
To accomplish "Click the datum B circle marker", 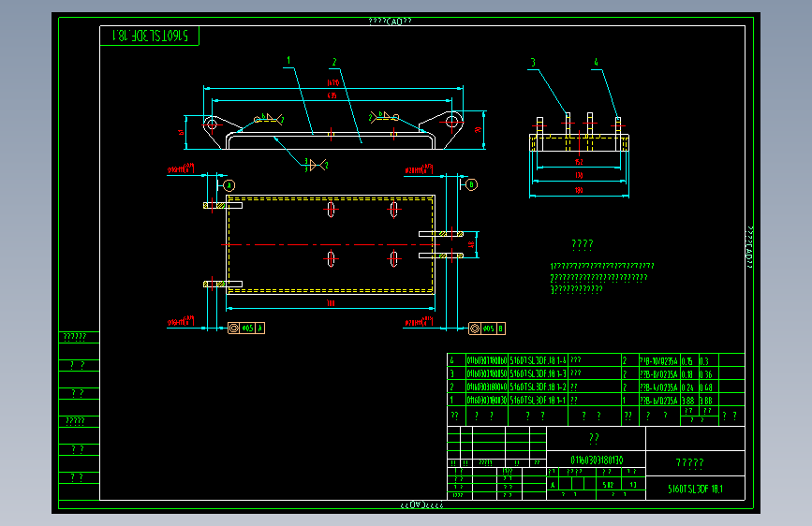I will pos(471,184).
